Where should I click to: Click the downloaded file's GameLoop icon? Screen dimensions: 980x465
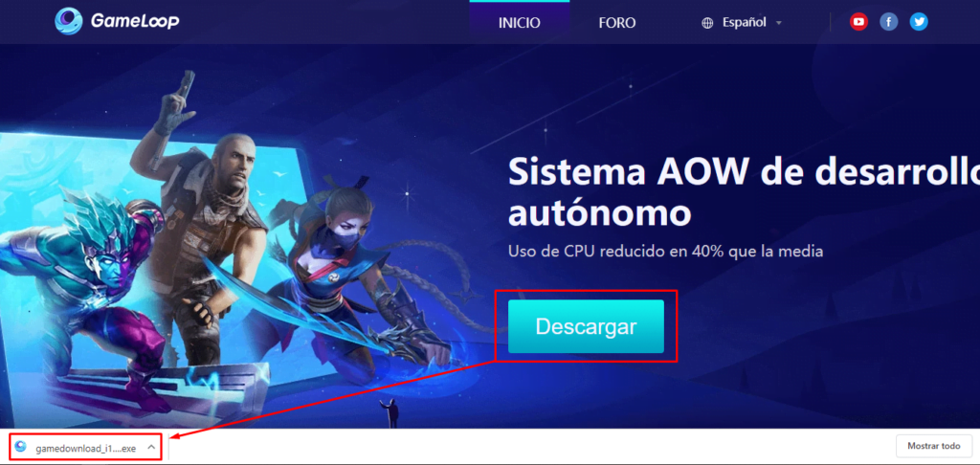[x=21, y=446]
